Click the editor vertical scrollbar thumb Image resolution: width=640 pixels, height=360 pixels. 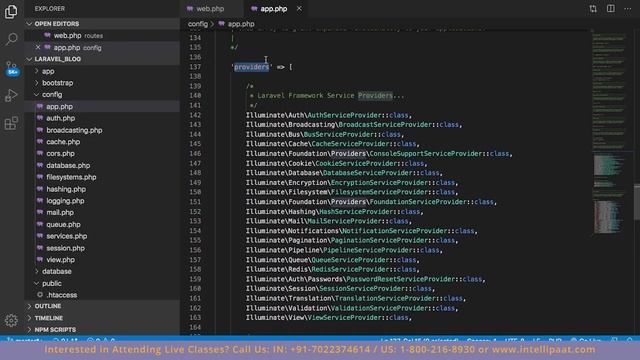coord(636,202)
